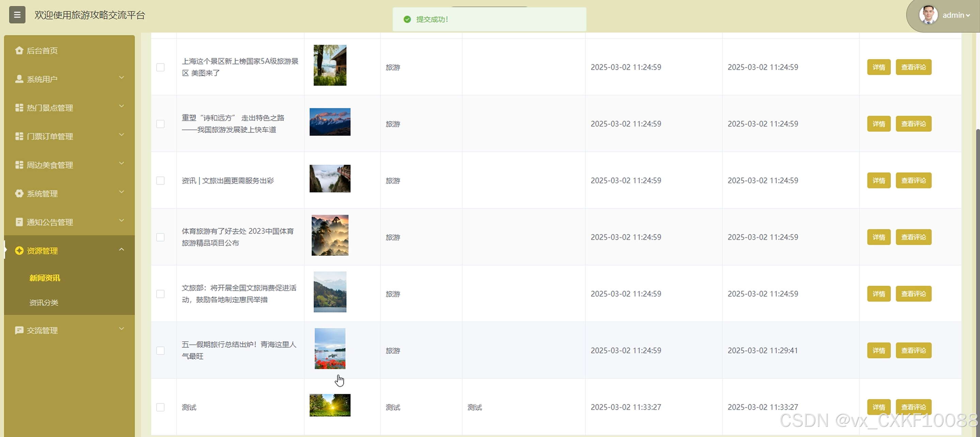The width and height of the screenshot is (980, 437).
Task: Click 详情 button for the 测试 row
Action: click(879, 407)
